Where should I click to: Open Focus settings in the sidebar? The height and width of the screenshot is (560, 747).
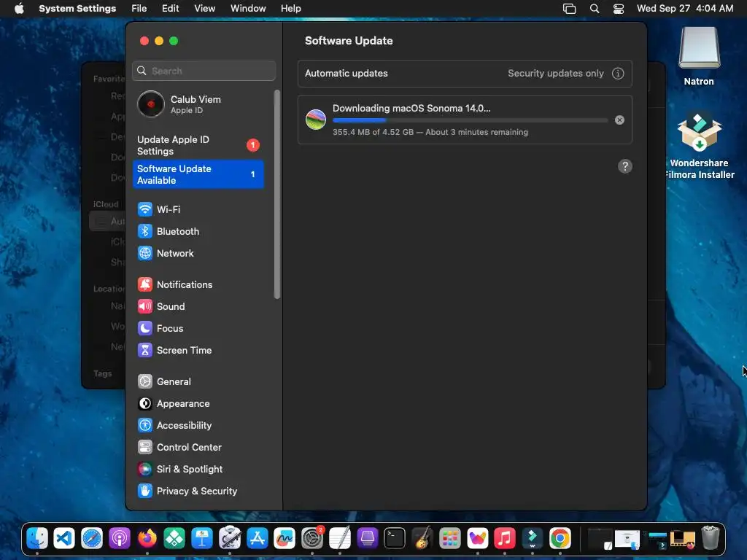pos(198,329)
